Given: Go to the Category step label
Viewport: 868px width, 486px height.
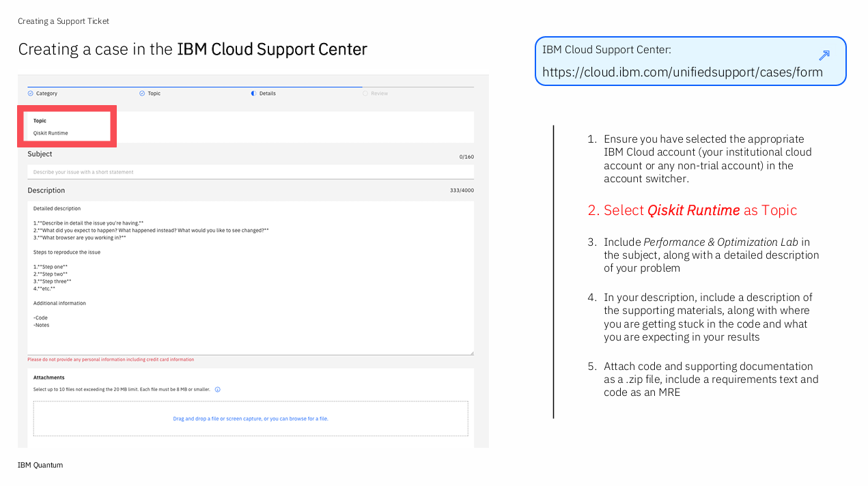Looking at the screenshot, I should [x=46, y=94].
